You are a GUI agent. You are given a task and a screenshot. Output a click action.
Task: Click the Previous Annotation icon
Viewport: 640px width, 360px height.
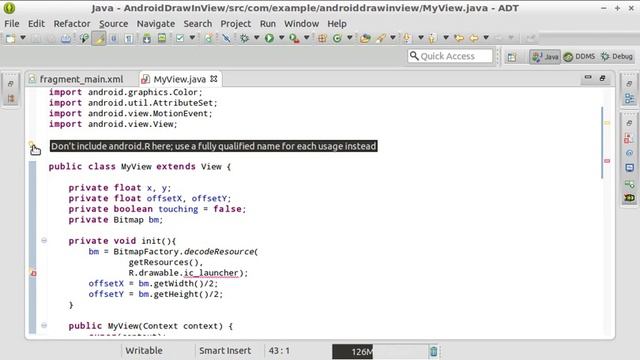(x=433, y=38)
